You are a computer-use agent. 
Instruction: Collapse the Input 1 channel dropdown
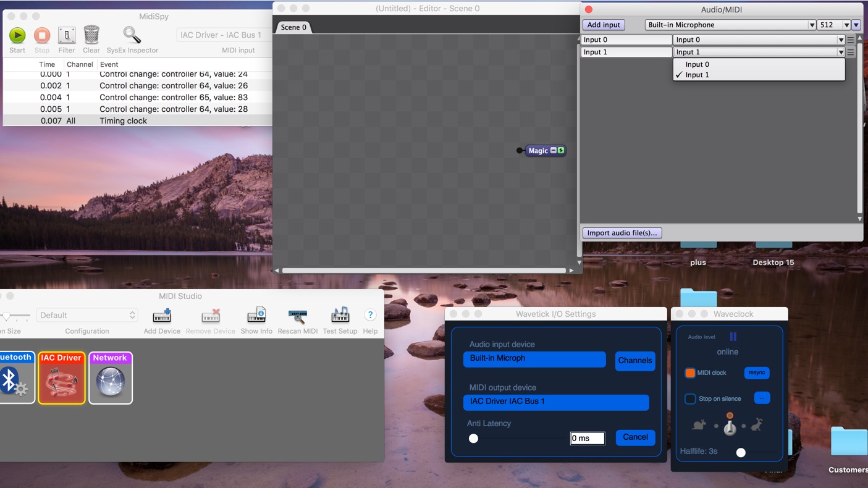pyautogui.click(x=759, y=52)
